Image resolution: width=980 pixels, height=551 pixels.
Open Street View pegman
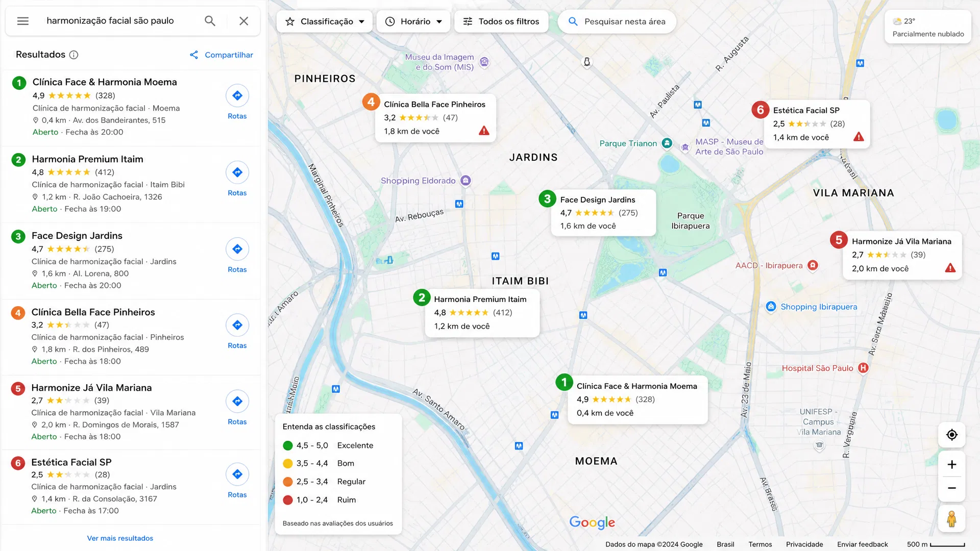click(x=951, y=519)
